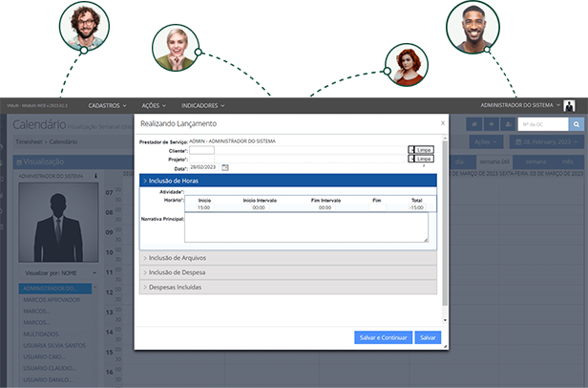
Task: Click the Limpa button beside Projeto
Action: tap(421, 159)
